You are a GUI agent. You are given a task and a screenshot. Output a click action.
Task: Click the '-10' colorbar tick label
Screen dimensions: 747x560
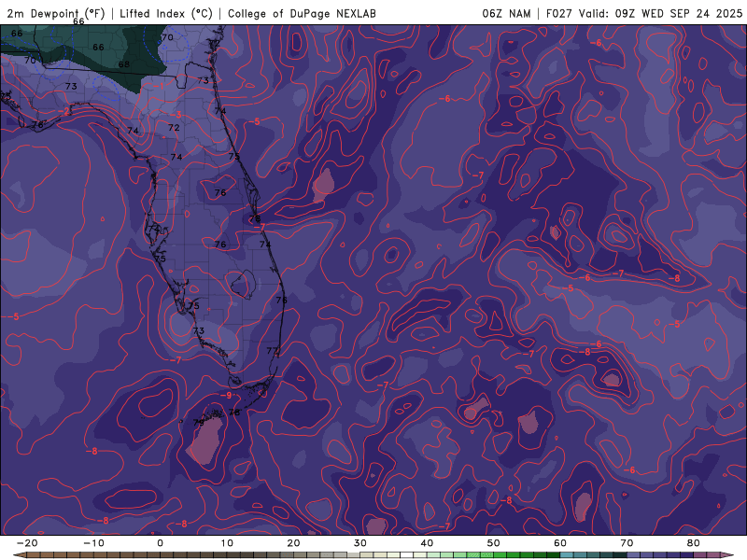(x=93, y=543)
